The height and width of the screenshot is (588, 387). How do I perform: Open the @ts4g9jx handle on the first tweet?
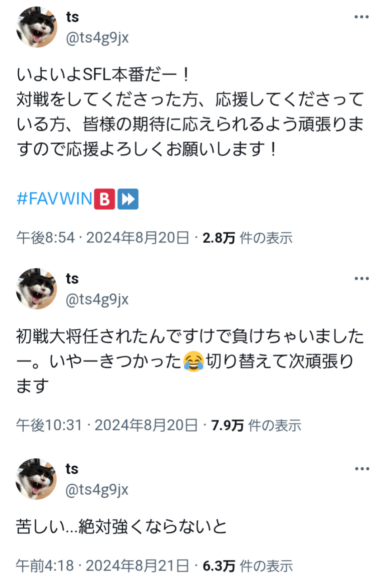coord(97,38)
